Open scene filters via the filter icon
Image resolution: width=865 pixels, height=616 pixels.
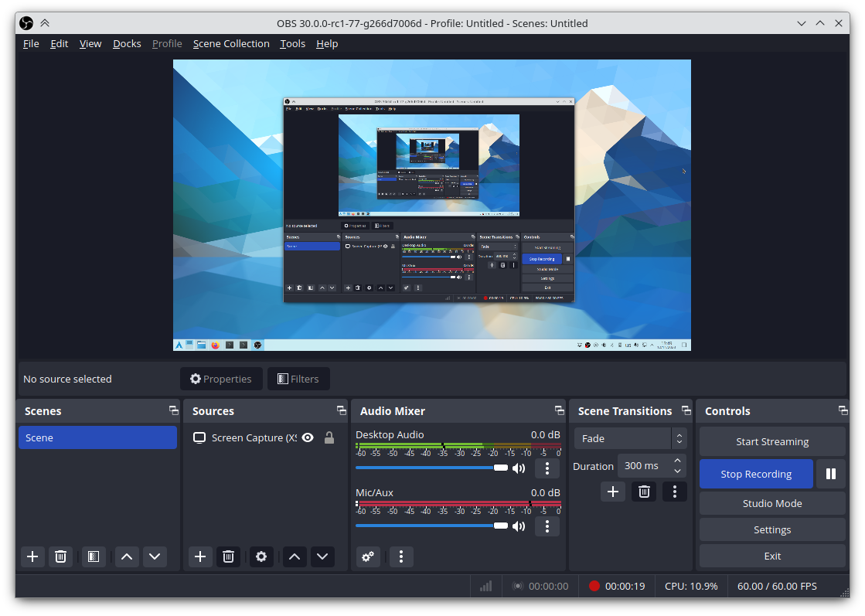pos(94,556)
